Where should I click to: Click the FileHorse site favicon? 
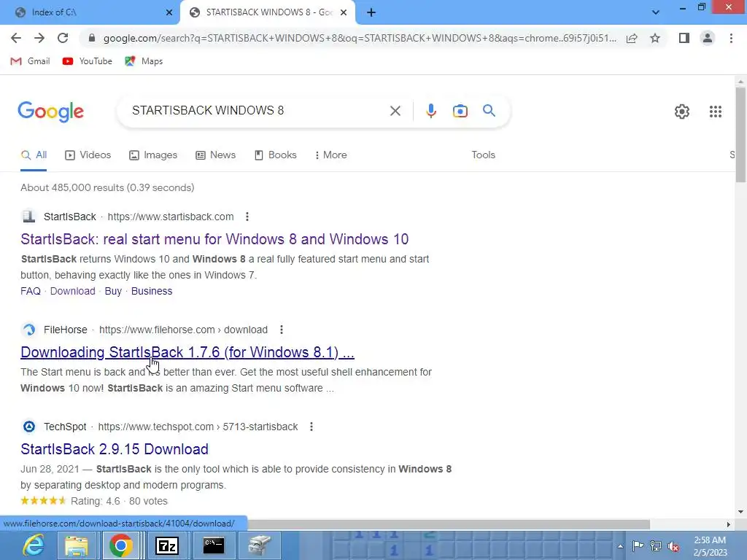pos(29,330)
